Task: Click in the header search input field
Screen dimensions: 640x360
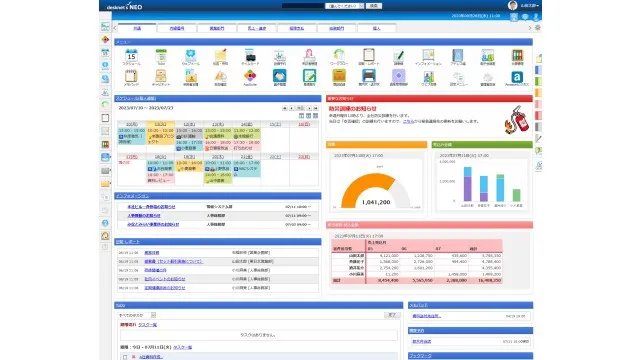Action: point(302,6)
